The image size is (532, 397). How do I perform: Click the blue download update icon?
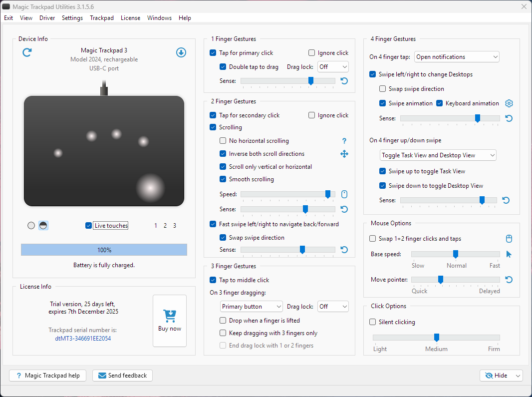[x=181, y=52]
